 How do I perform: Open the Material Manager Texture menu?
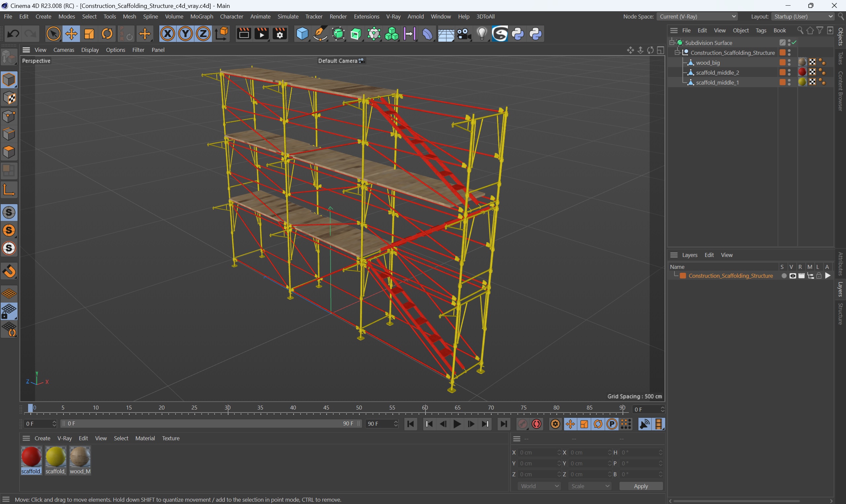pyautogui.click(x=171, y=438)
